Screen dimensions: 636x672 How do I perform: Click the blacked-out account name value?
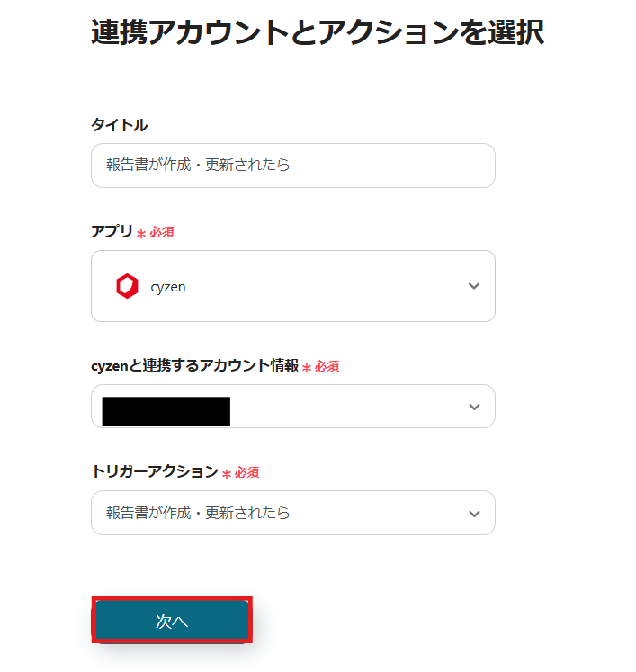[166, 410]
